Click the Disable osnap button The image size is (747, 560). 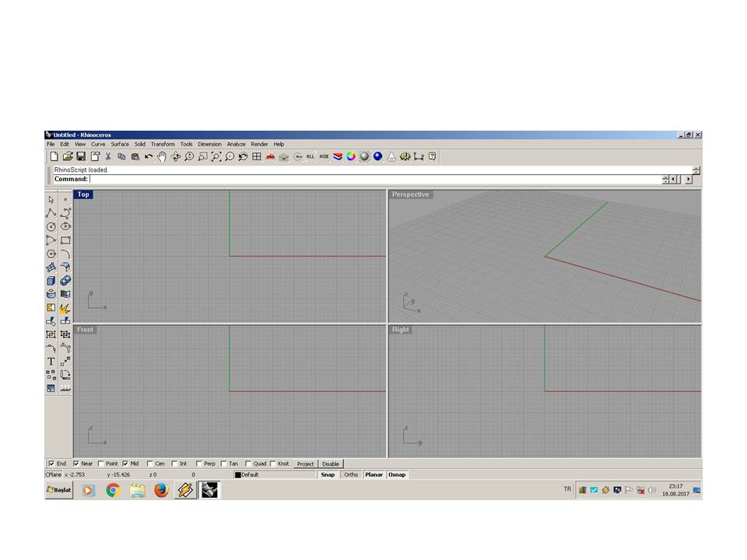click(331, 464)
